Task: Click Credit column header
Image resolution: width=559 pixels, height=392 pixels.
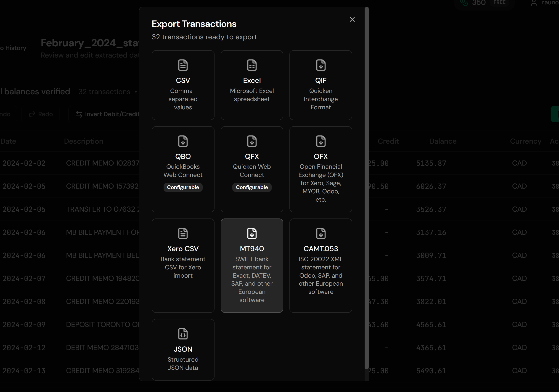Action: coord(388,141)
